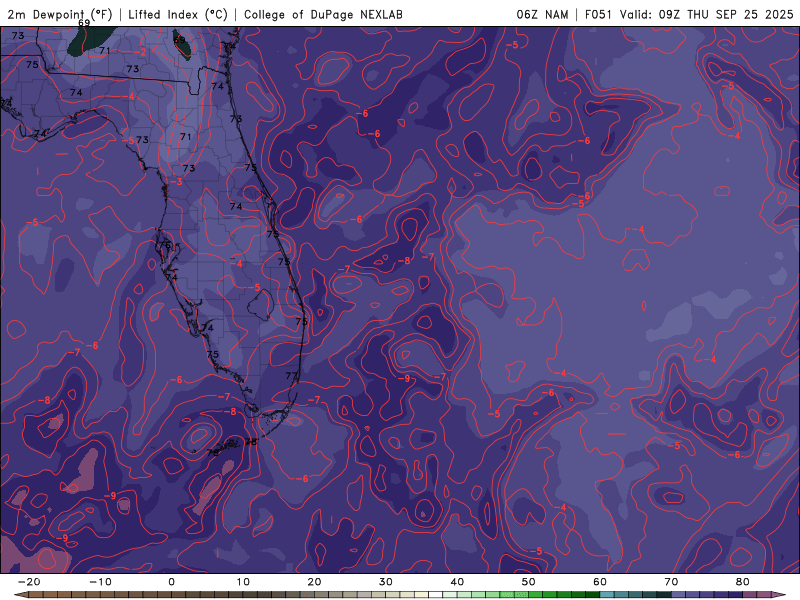Click the Lake Okeechobee outline on the map
The height and width of the screenshot is (600, 800).
260,305
